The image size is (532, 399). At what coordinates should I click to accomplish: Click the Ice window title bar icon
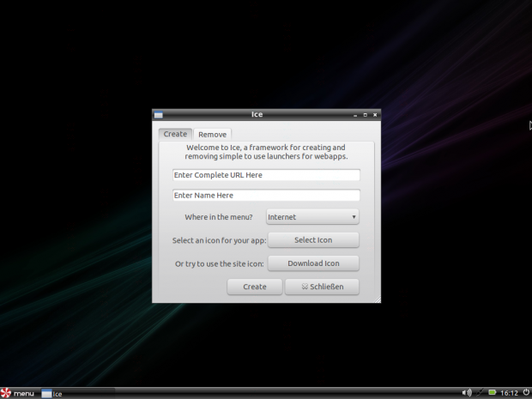pyautogui.click(x=159, y=114)
